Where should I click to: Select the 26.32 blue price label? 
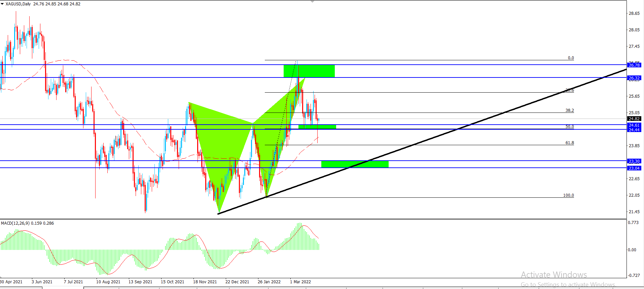coord(634,78)
